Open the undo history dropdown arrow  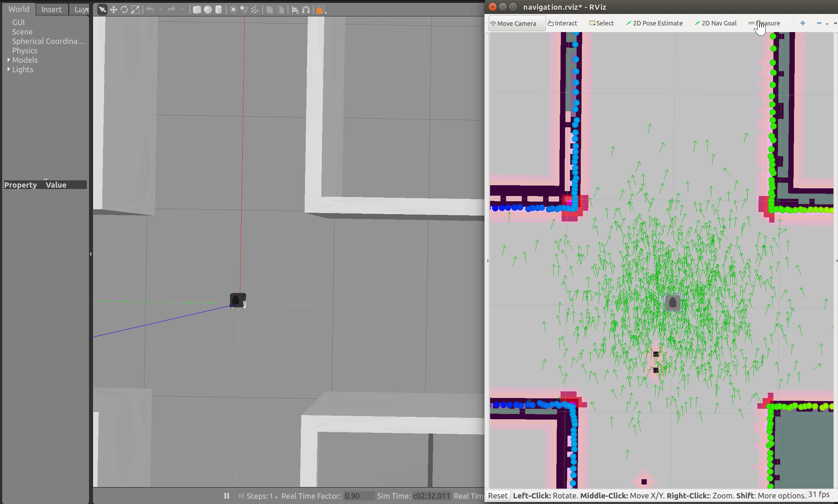(x=161, y=10)
